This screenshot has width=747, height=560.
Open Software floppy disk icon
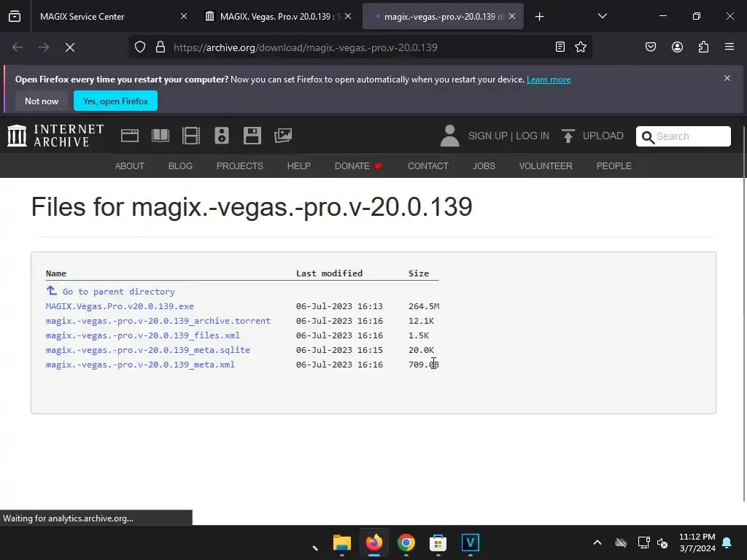point(252,136)
